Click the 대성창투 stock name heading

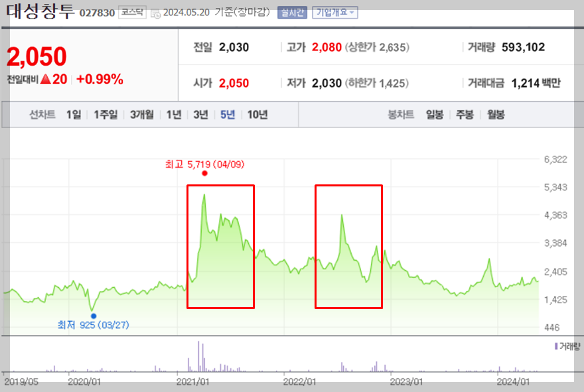tap(40, 11)
